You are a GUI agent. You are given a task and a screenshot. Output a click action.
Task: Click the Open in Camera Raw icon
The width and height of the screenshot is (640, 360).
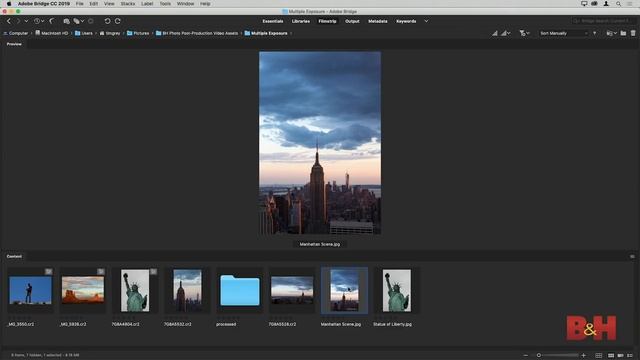pos(91,21)
